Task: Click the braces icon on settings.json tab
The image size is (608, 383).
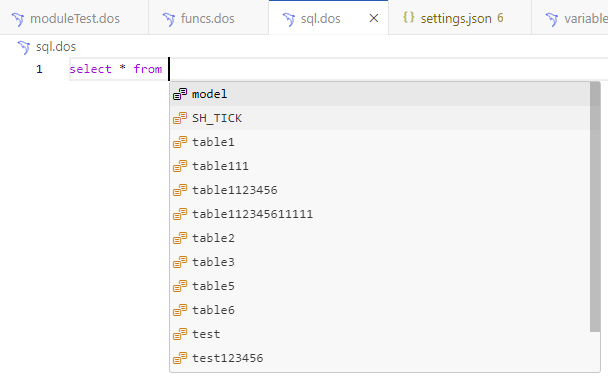Action: [409, 17]
